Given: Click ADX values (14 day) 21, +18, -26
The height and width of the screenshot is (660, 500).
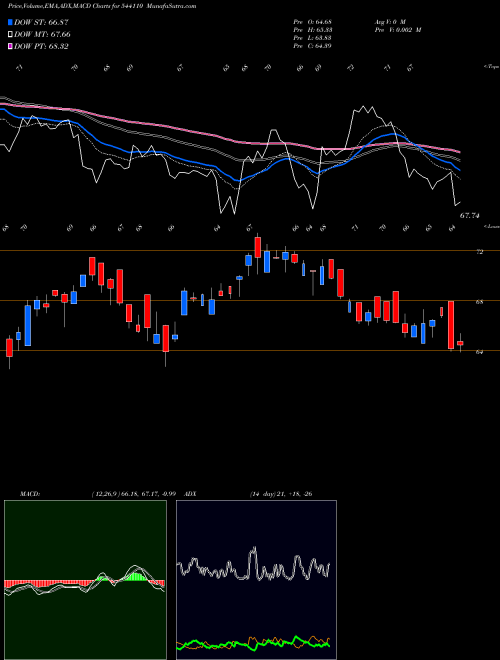Looking at the screenshot, I should click(x=281, y=494).
